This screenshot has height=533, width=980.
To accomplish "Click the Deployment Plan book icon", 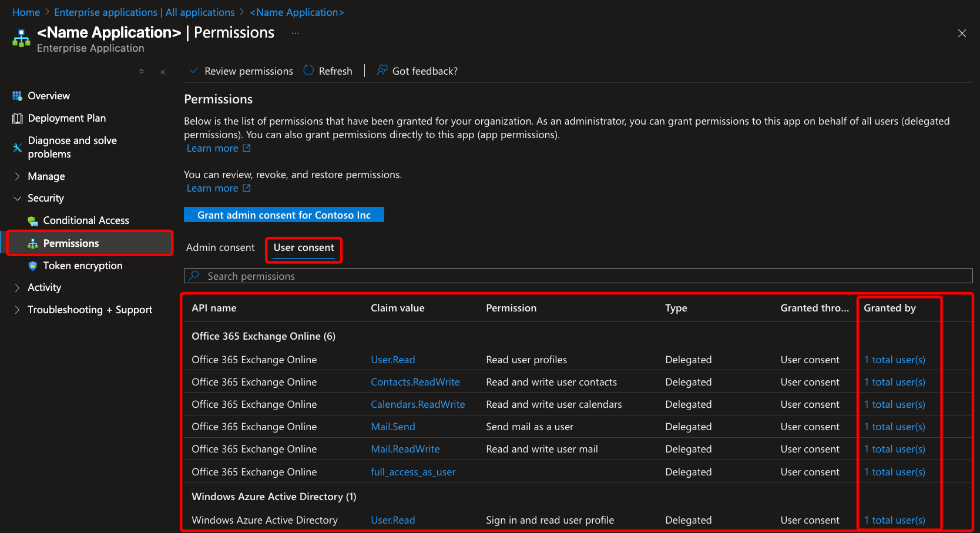I will [17, 118].
